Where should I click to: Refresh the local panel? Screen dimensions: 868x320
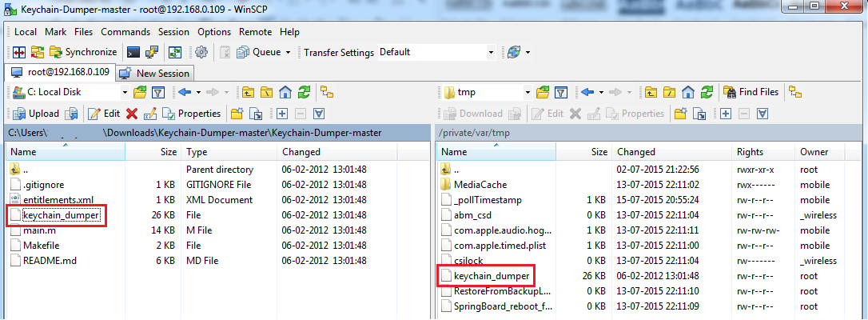pyautogui.click(x=304, y=92)
